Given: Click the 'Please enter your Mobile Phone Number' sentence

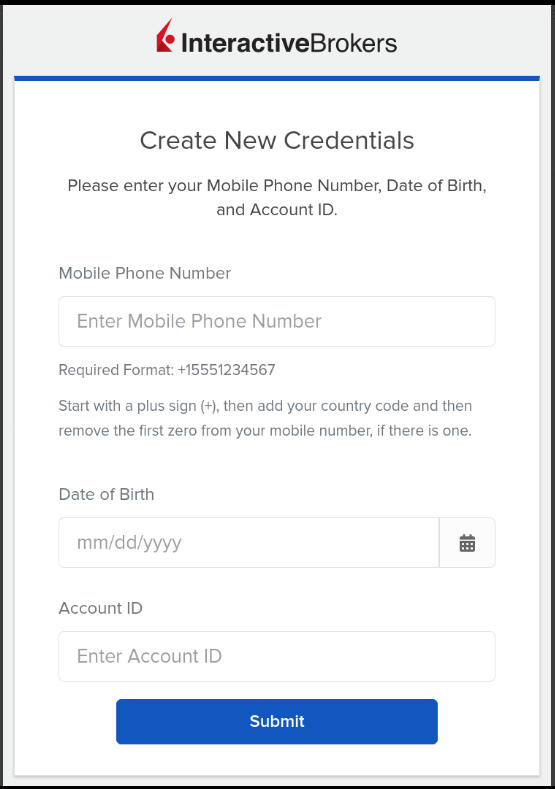Looking at the screenshot, I should coord(277,186).
